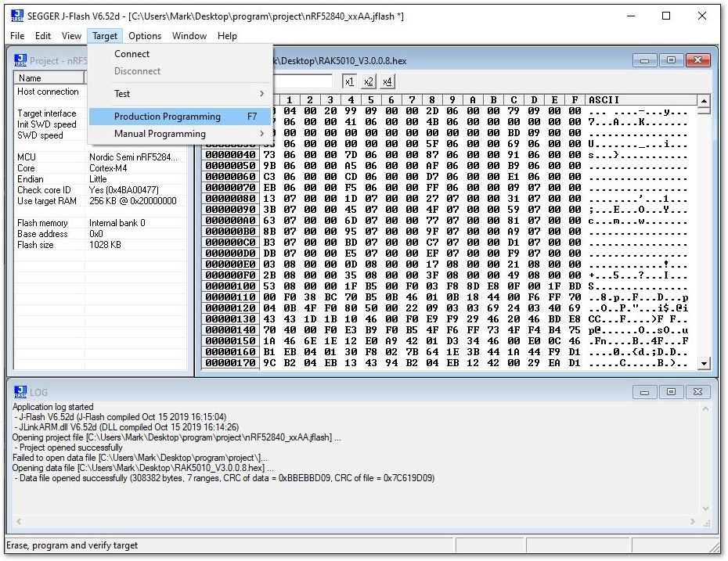Click address 00000040 in hex view

[x=231, y=155]
